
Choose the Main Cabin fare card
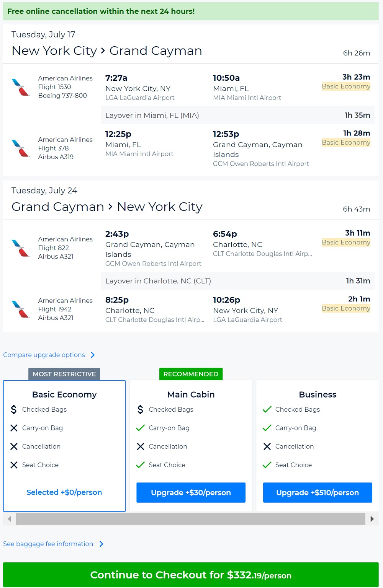[x=191, y=395]
